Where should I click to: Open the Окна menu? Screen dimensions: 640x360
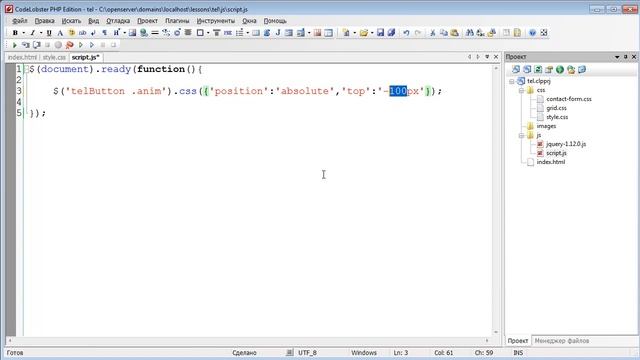[x=249, y=21]
